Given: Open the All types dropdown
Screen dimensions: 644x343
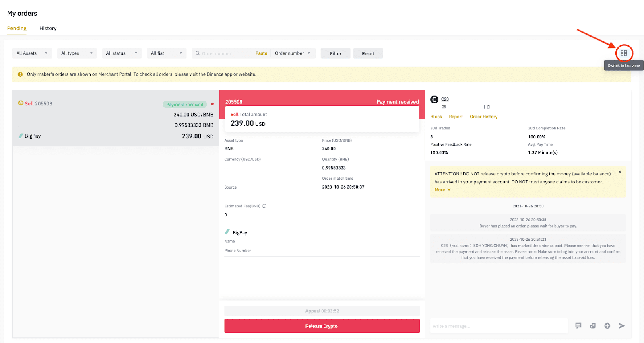Looking at the screenshot, I should coord(77,53).
